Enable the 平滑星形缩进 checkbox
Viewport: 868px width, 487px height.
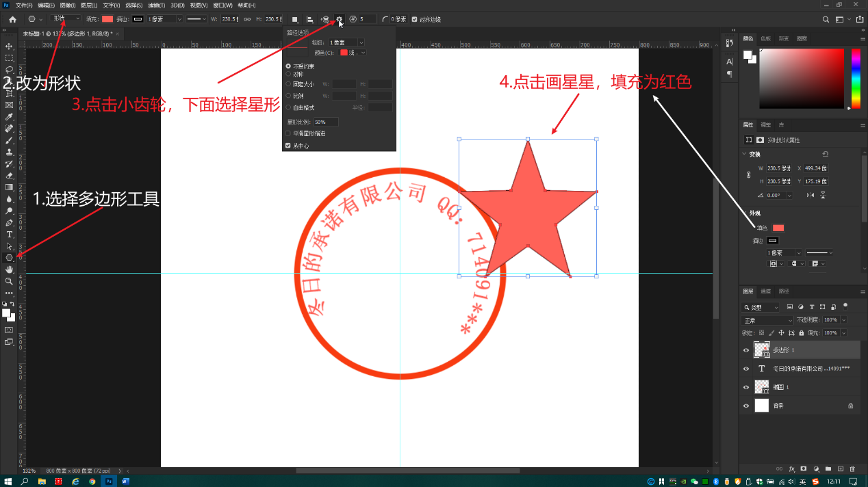point(288,133)
